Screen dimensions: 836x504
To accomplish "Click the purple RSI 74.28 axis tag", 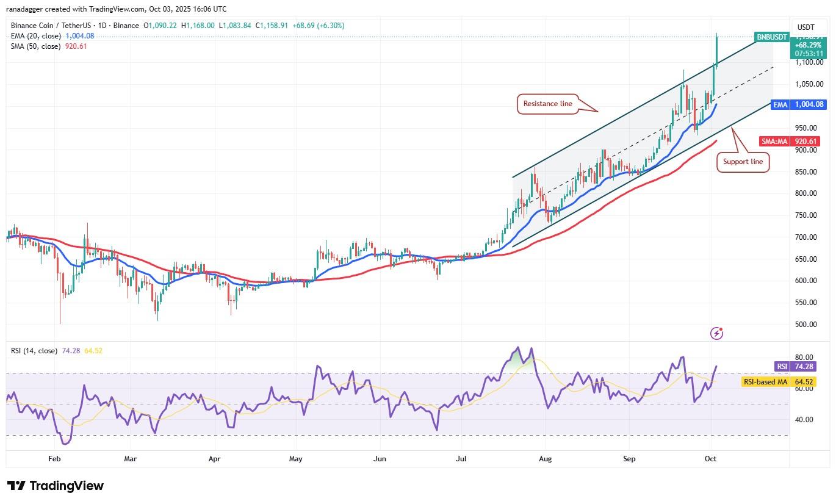I will click(x=796, y=366).
